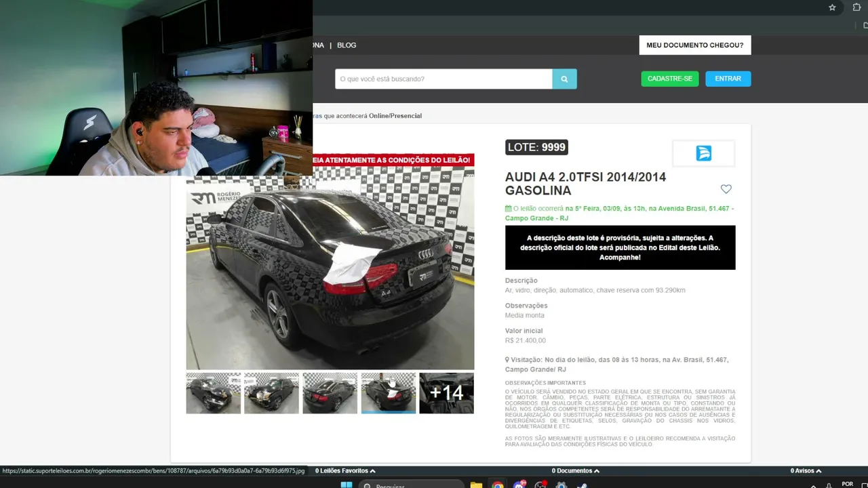Open File Explorer from the taskbar
Viewport: 868px width, 488px height.
(x=476, y=485)
